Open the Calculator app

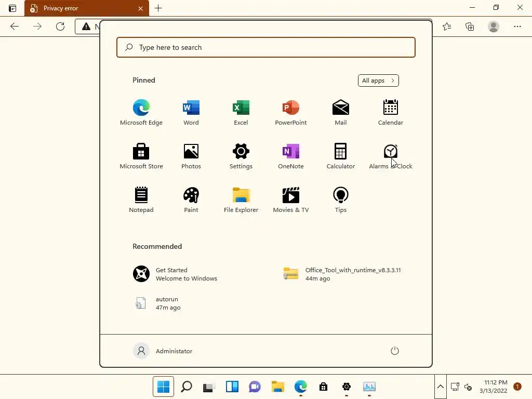point(341,156)
